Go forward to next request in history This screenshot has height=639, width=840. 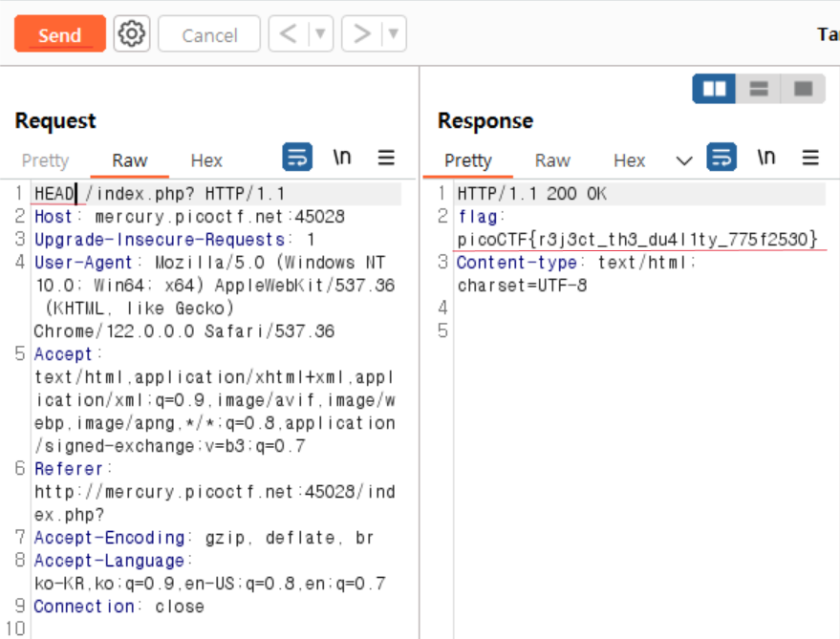(x=361, y=33)
